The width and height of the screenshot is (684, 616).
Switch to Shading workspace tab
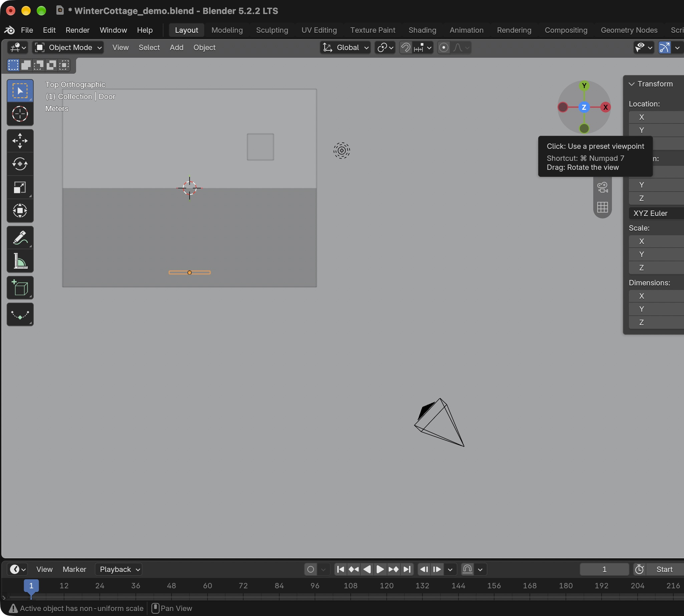tap(422, 30)
